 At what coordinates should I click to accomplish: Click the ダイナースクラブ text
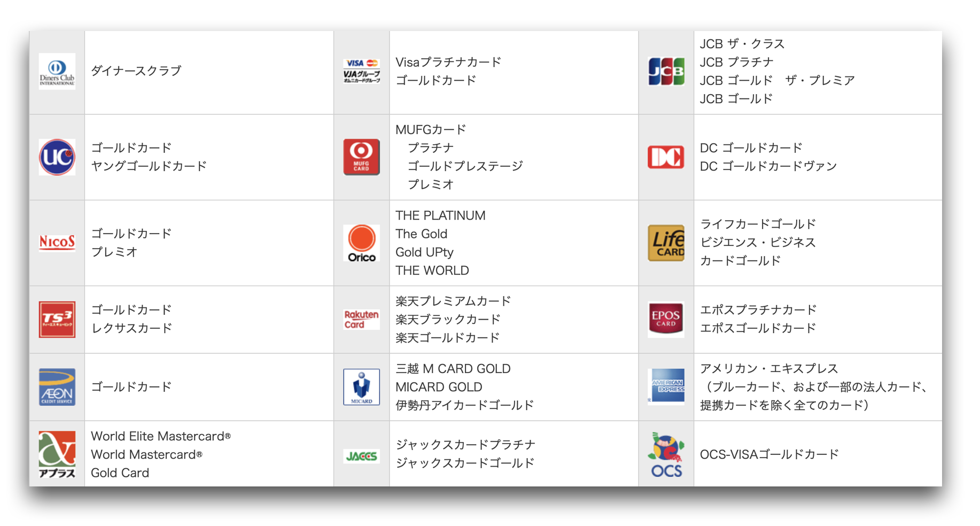(x=136, y=71)
